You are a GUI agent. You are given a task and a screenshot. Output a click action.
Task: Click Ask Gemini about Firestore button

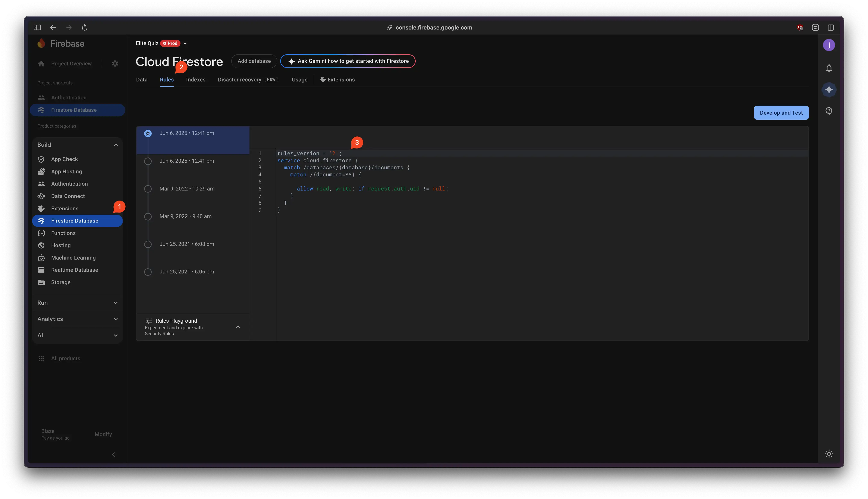point(348,61)
